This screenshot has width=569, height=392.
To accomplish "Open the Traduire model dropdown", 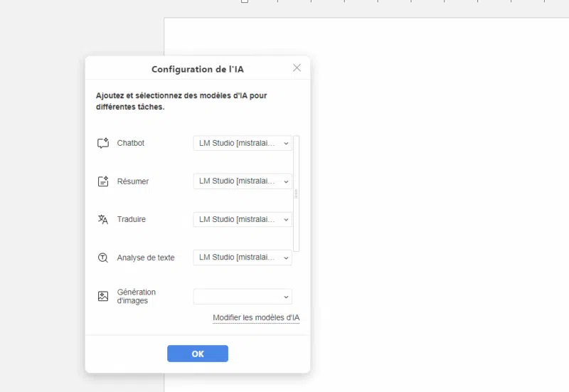I will tap(243, 219).
